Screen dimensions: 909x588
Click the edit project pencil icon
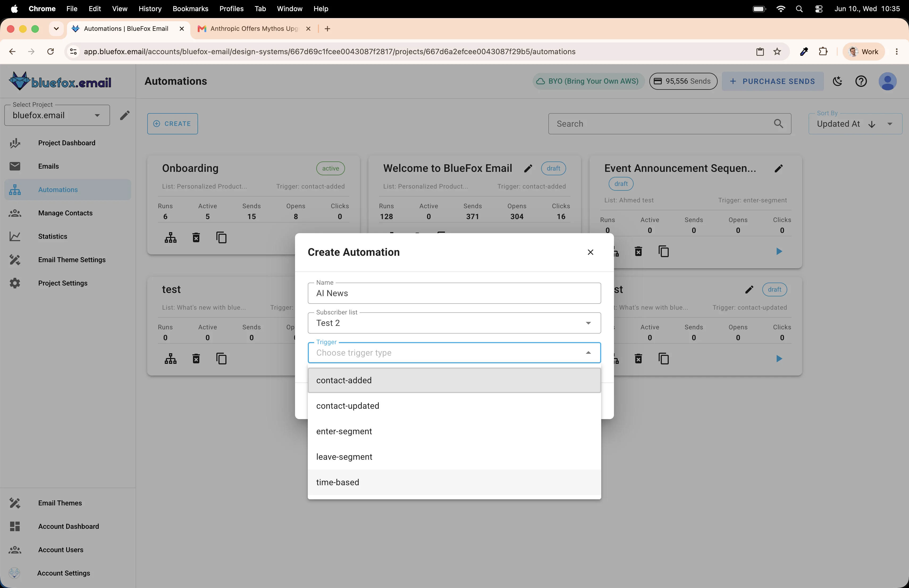(x=124, y=115)
